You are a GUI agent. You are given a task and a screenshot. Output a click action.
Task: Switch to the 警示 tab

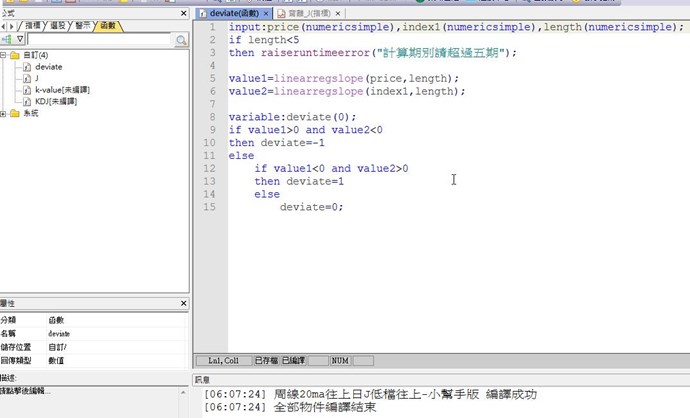[83, 25]
